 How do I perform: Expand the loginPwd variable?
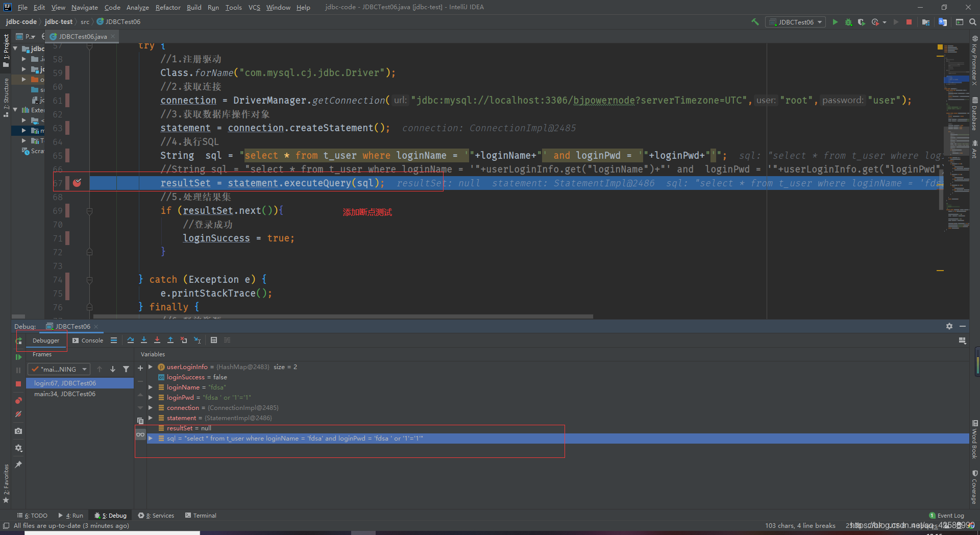(x=151, y=398)
